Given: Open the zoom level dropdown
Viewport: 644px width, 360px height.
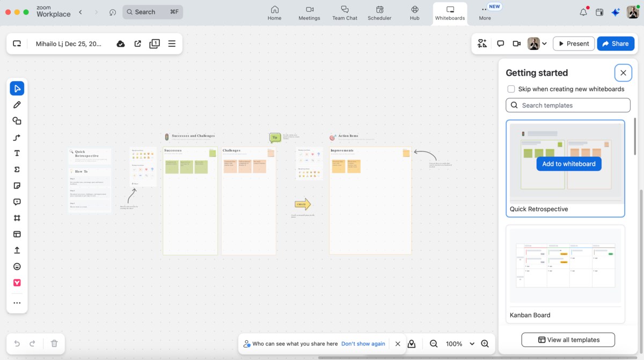Looking at the screenshot, I should coord(472,343).
